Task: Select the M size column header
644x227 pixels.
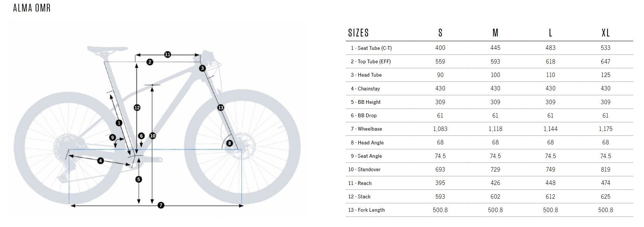Action: point(495,33)
